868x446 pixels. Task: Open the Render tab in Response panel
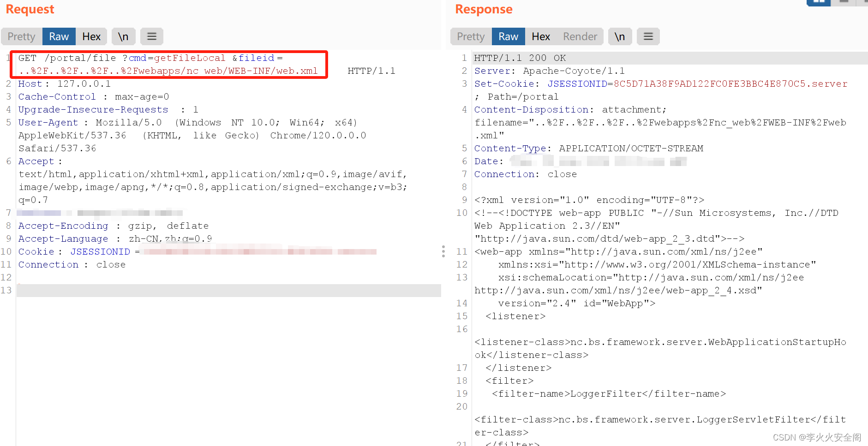point(580,36)
